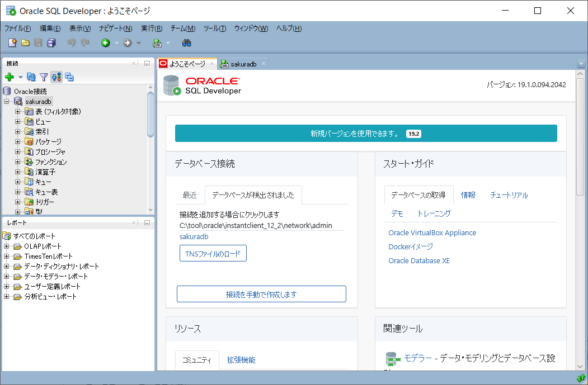The width and height of the screenshot is (588, 385).
Task: Select the 最近 tab in database connections
Action: click(190, 195)
